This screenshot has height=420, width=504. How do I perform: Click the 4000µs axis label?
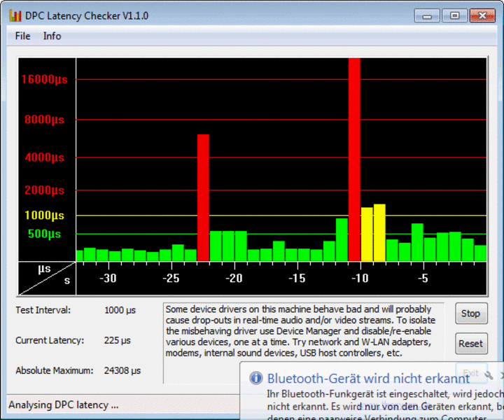[44, 157]
